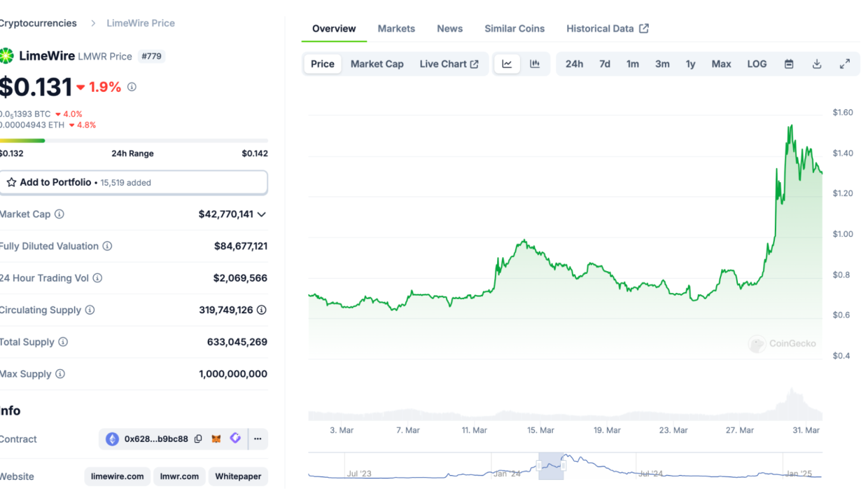Expand Market Cap dropdown chevron

(262, 214)
